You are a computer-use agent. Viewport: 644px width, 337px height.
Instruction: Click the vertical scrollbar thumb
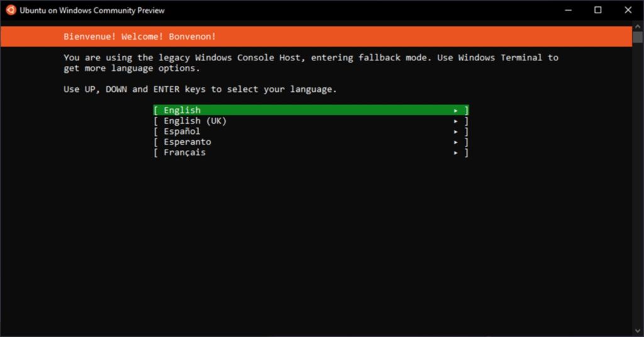(x=638, y=38)
